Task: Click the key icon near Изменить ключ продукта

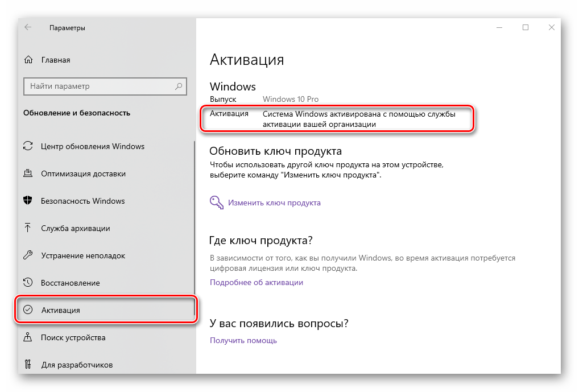Action: [217, 203]
